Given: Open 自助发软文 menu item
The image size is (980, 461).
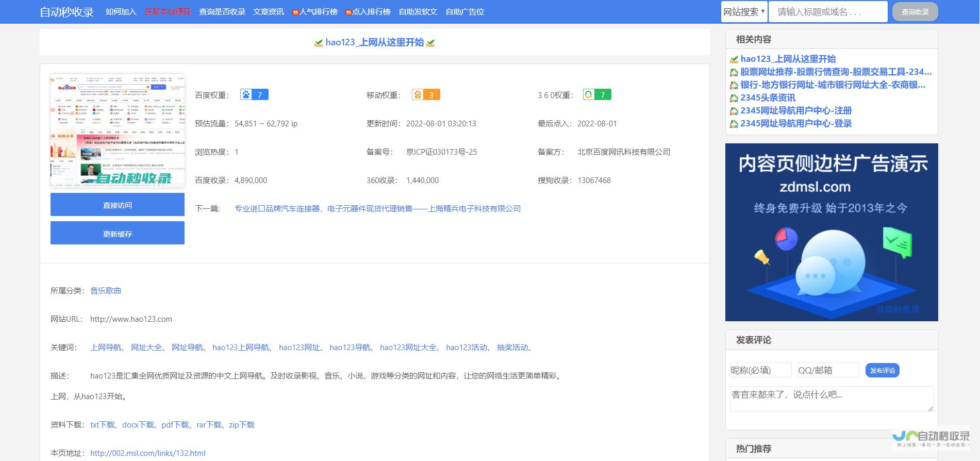Looking at the screenshot, I should (418, 12).
